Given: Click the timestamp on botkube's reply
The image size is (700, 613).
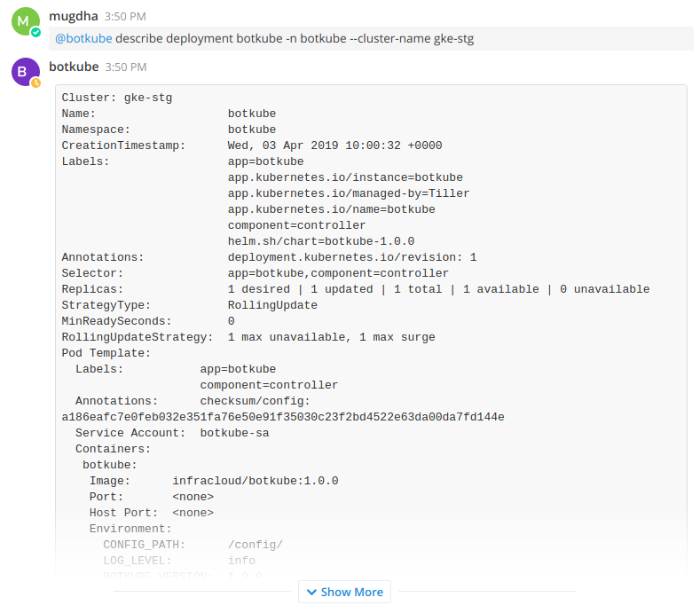Looking at the screenshot, I should [125, 67].
